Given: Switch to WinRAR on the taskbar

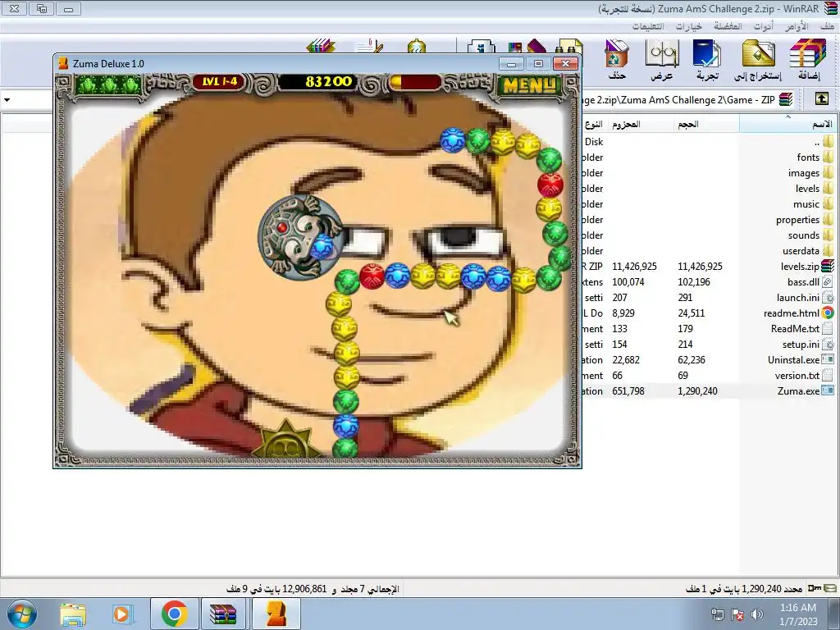Looking at the screenshot, I should [223, 614].
